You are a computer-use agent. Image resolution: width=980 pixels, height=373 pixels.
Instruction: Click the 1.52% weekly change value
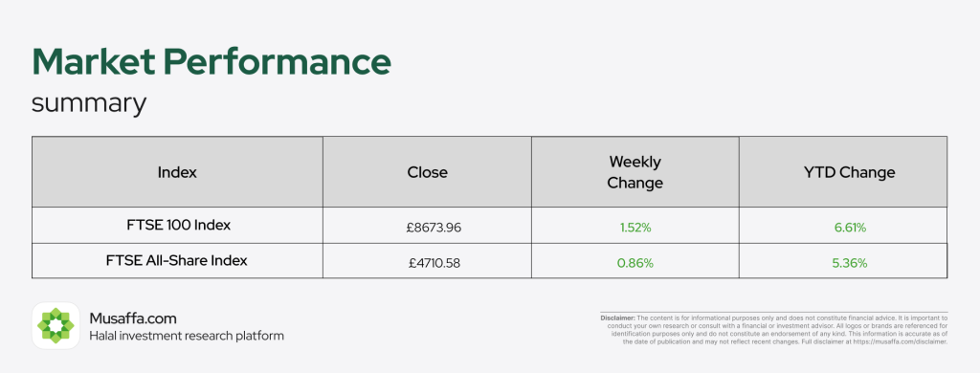[x=635, y=228]
